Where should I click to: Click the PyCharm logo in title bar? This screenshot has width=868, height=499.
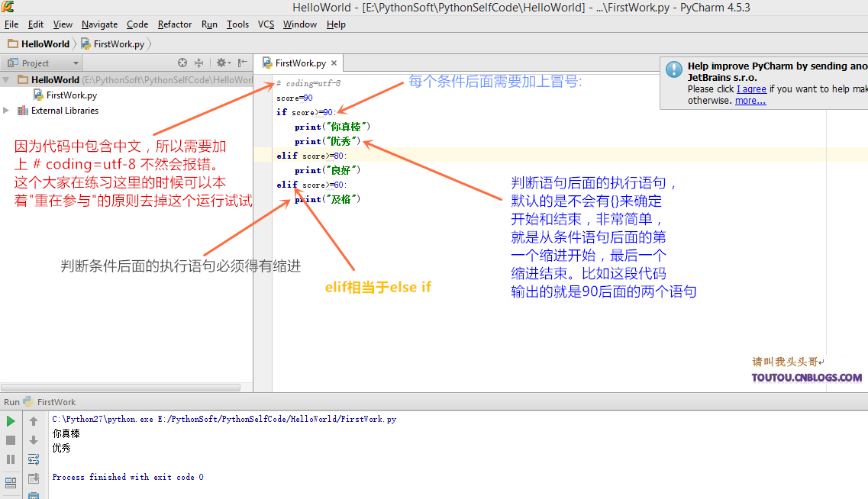pos(8,7)
